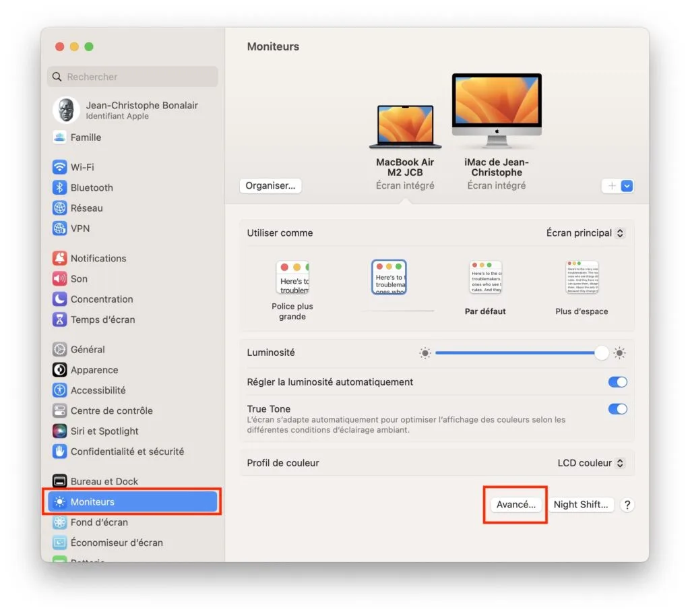690x616 pixels.
Task: Choose the currently highlighted resolution thumbnail
Action: click(x=389, y=277)
